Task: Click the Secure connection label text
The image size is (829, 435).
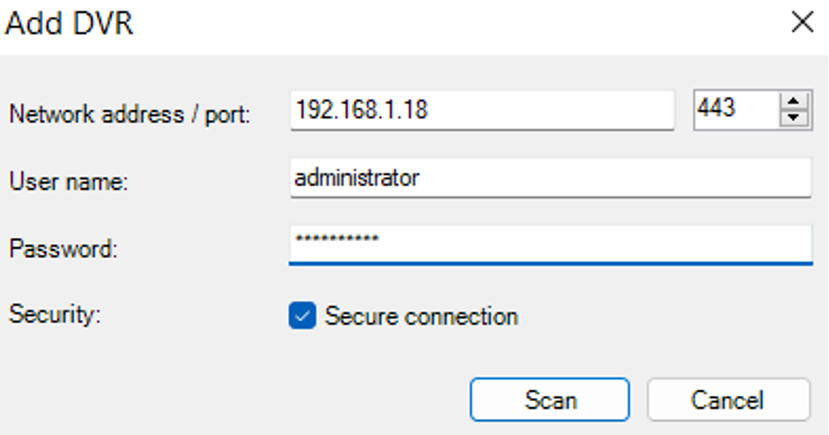Action: coord(421,317)
